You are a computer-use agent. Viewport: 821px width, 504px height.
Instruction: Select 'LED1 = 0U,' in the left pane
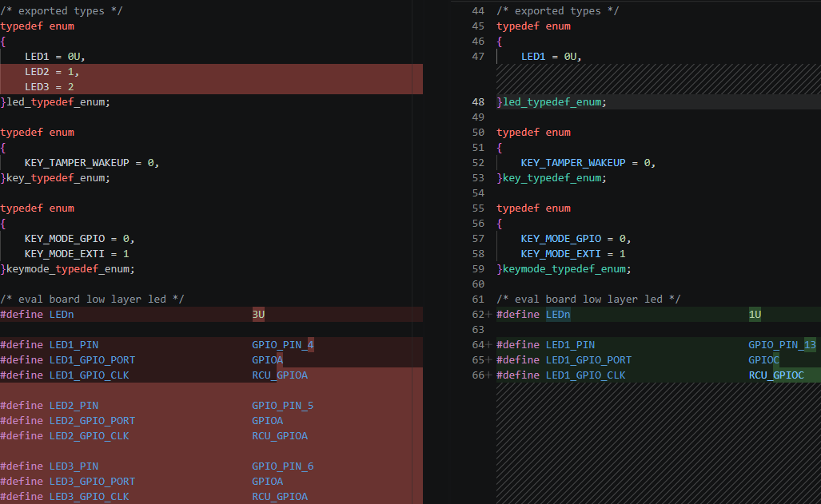[x=55, y=57]
